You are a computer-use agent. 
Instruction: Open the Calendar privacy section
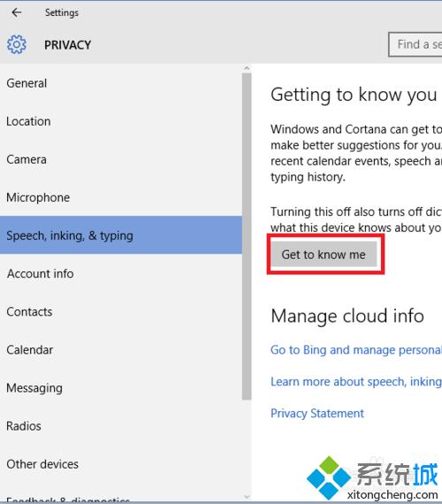121,349
